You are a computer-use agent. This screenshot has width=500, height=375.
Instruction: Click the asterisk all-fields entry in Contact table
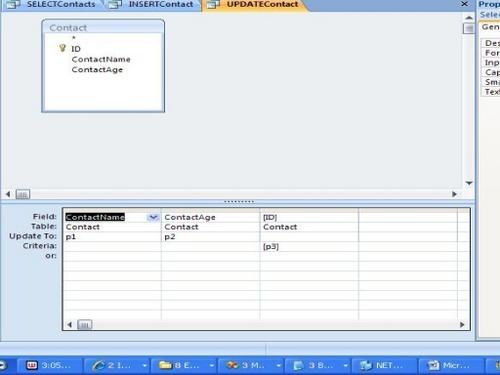[x=74, y=38]
